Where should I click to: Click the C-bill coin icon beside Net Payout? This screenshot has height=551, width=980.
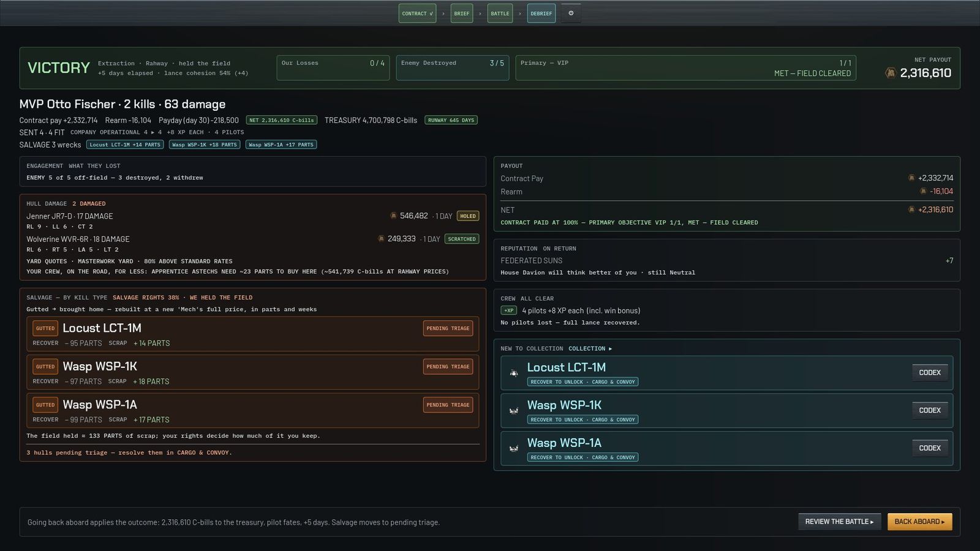[891, 73]
